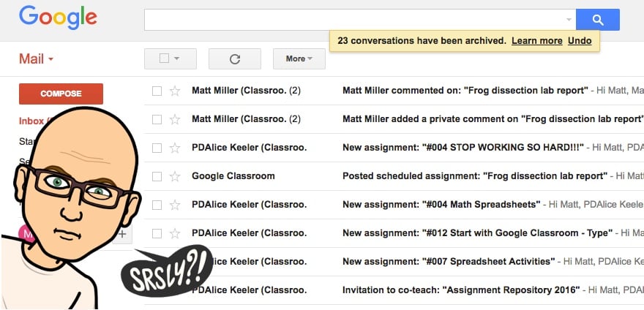Image resolution: width=644 pixels, height=310 pixels.
Task: Click the plus icon beside the chat avatar
Action: 122,235
